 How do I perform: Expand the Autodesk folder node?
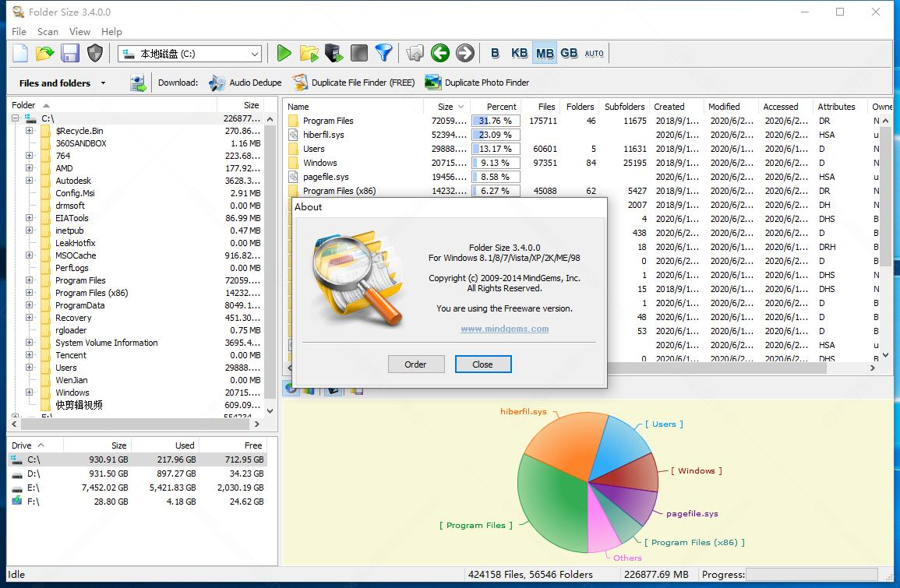29,181
